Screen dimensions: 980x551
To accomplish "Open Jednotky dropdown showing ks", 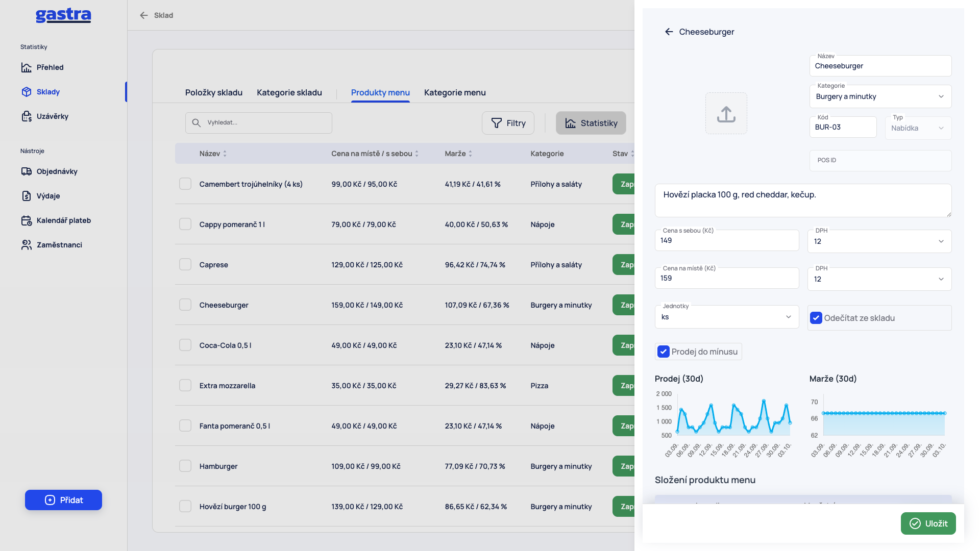I will (727, 317).
